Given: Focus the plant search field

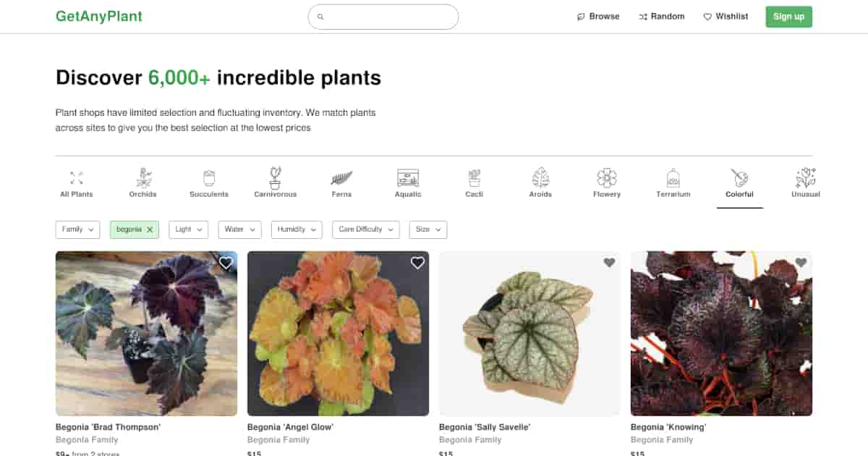Looking at the screenshot, I should tap(387, 17).
